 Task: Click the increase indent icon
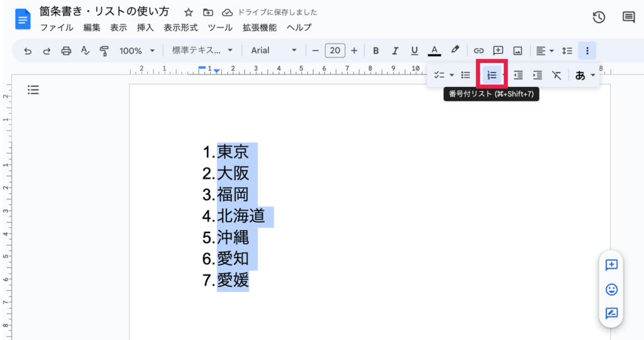coord(537,75)
